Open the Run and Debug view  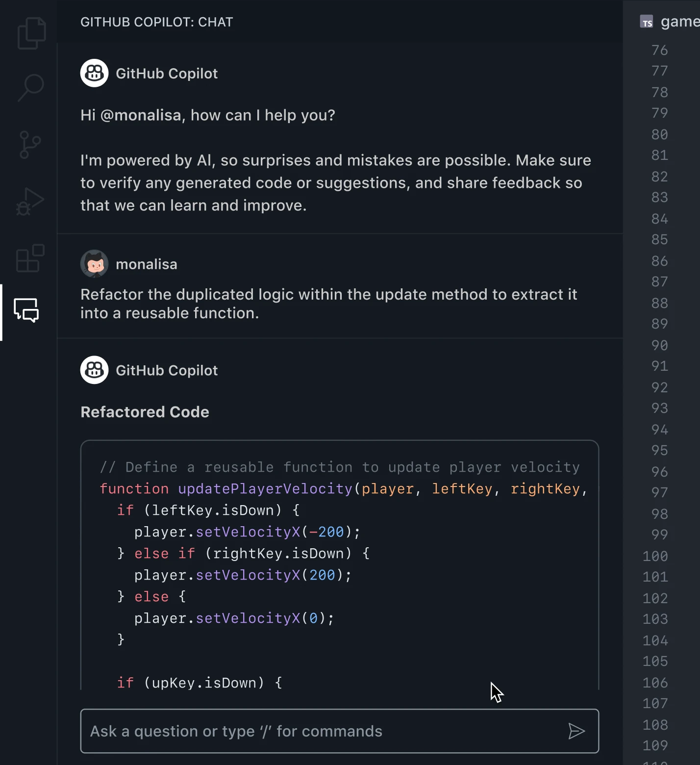click(30, 202)
